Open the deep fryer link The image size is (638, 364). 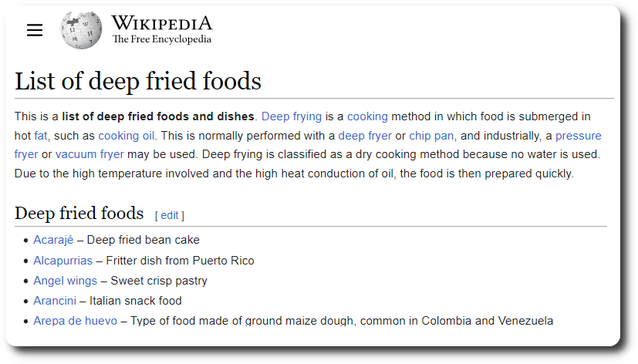pos(365,135)
